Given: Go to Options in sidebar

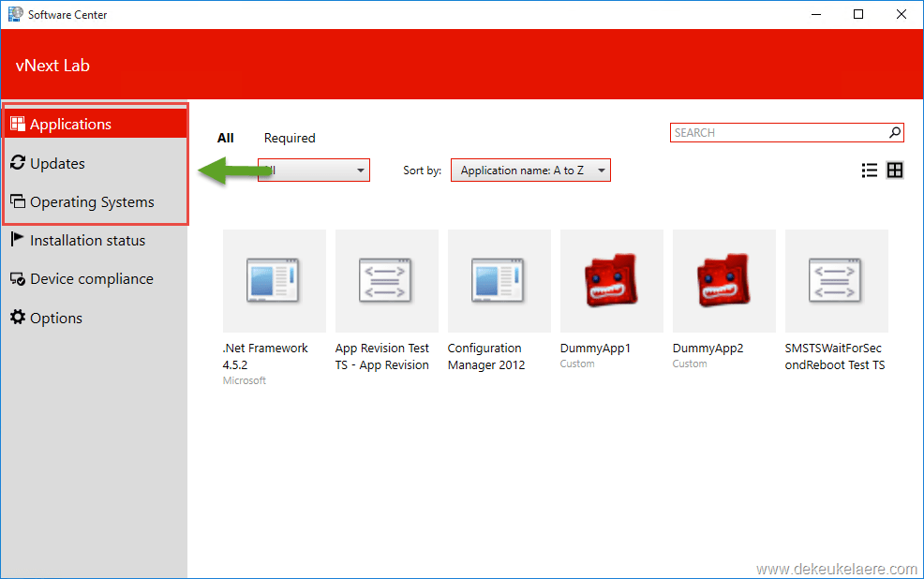Looking at the screenshot, I should tap(95, 318).
